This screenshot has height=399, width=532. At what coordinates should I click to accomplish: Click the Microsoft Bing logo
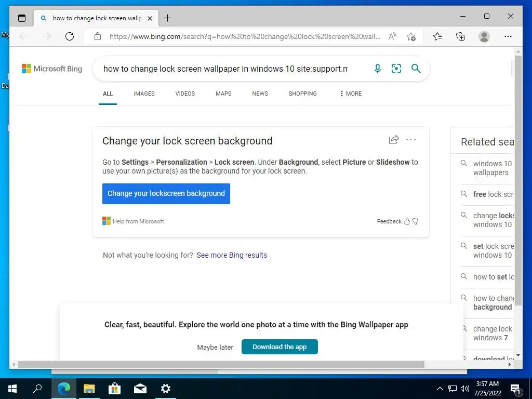pos(52,69)
